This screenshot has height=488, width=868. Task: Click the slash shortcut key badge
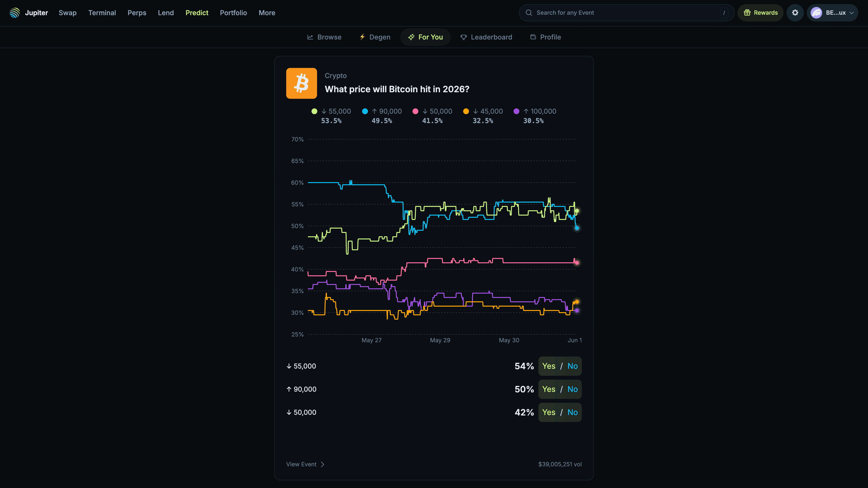724,13
